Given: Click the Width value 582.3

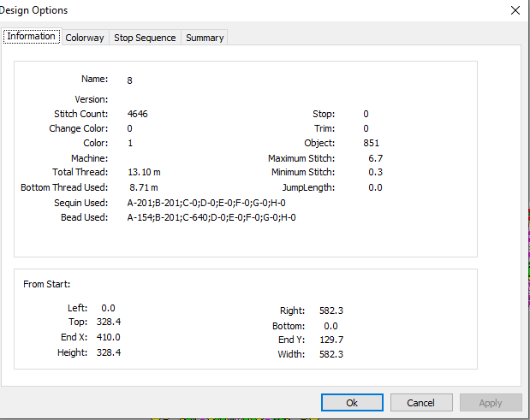Looking at the screenshot, I should coord(331,354).
